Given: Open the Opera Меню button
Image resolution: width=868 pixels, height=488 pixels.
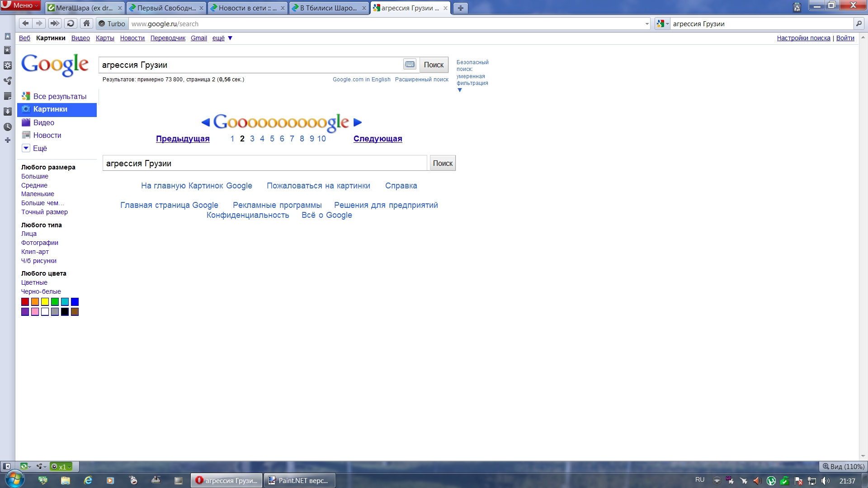Looking at the screenshot, I should pos(21,5).
